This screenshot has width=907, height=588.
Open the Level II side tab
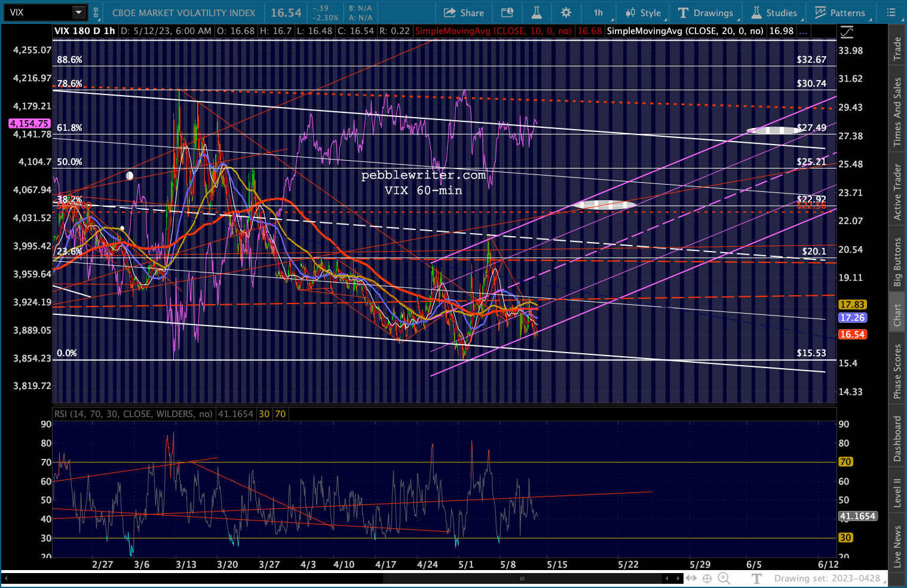point(897,493)
